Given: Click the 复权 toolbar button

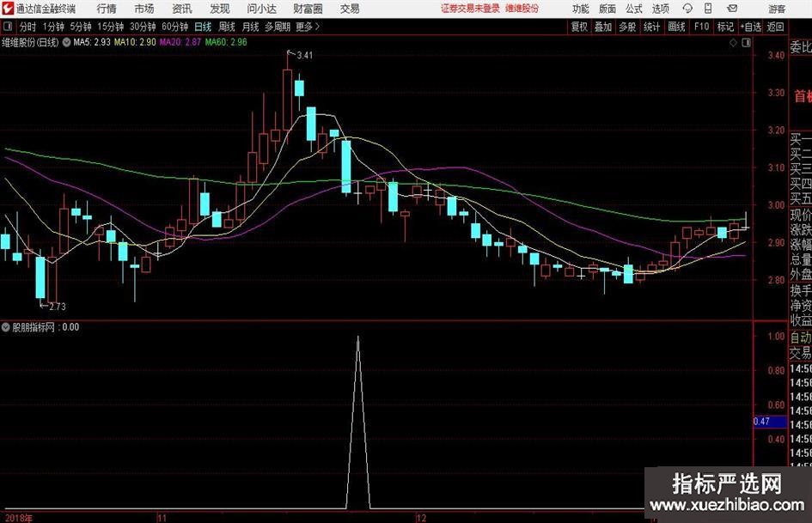Looking at the screenshot, I should point(579,27).
